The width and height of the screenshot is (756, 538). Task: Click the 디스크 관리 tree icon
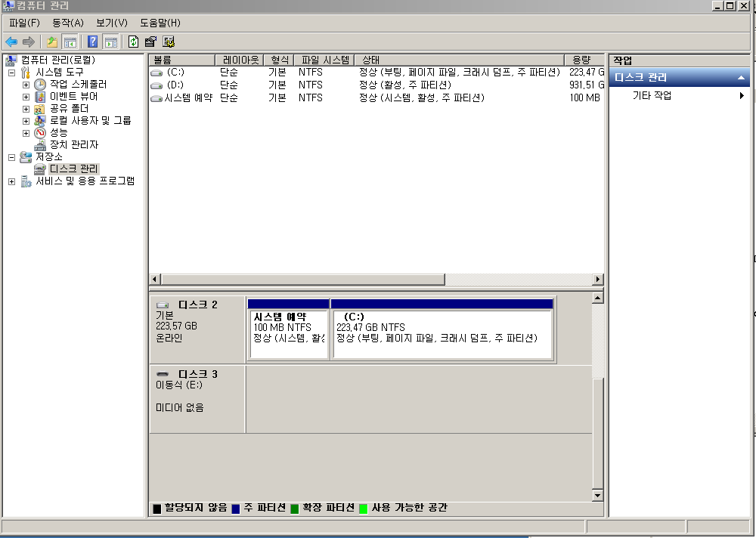point(40,169)
